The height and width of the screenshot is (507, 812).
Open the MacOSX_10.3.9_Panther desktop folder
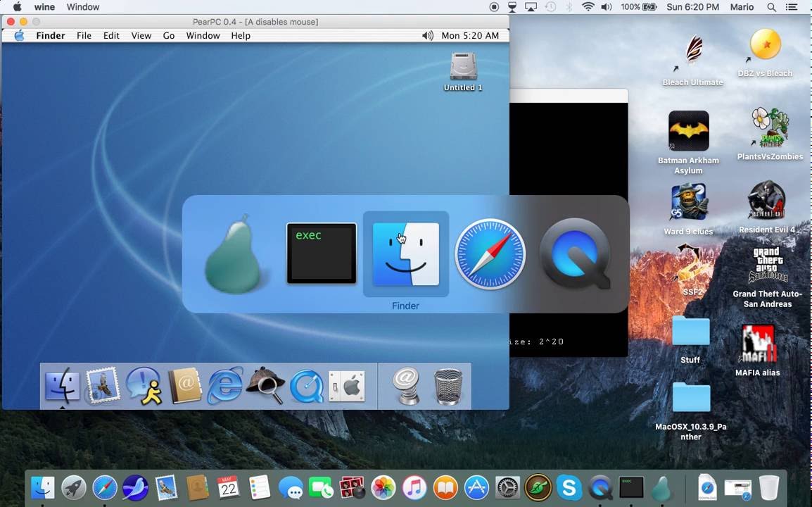690,398
